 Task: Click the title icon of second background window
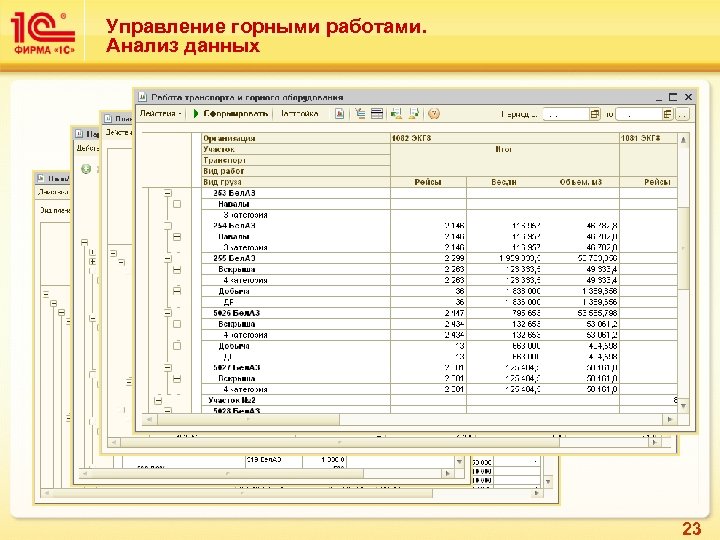tap(108, 118)
